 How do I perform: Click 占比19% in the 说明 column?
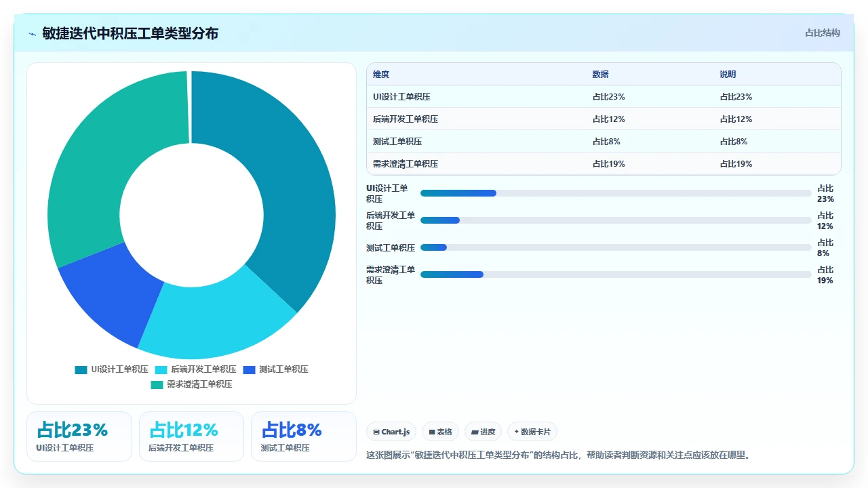[x=736, y=164]
